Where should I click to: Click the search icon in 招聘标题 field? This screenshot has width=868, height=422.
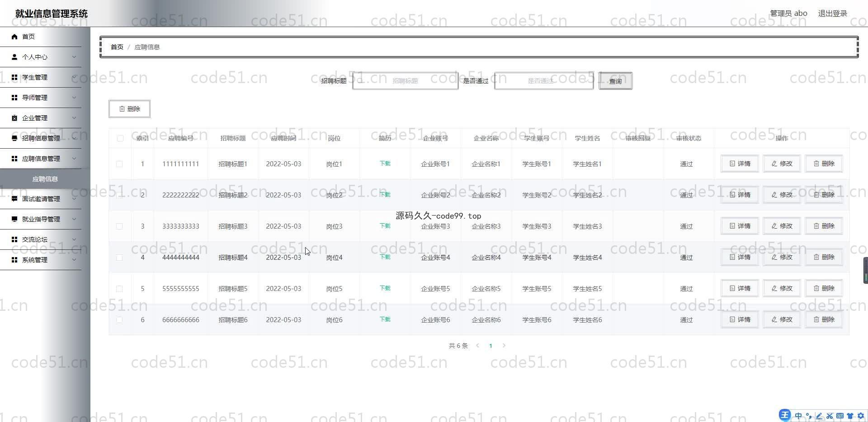pyautogui.click(x=361, y=81)
